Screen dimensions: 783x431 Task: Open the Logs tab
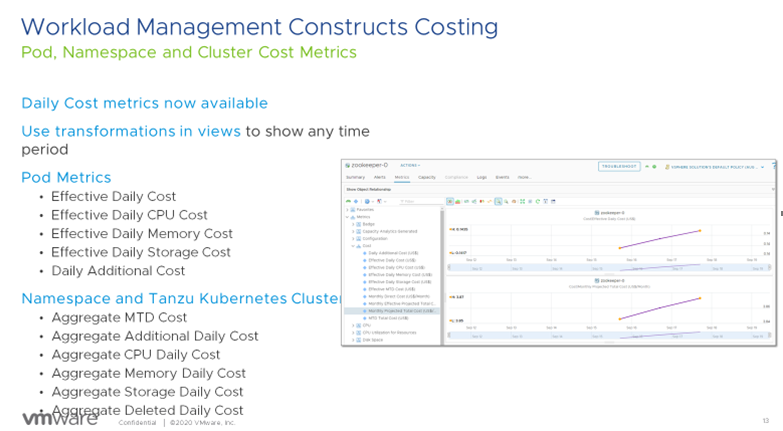point(481,177)
